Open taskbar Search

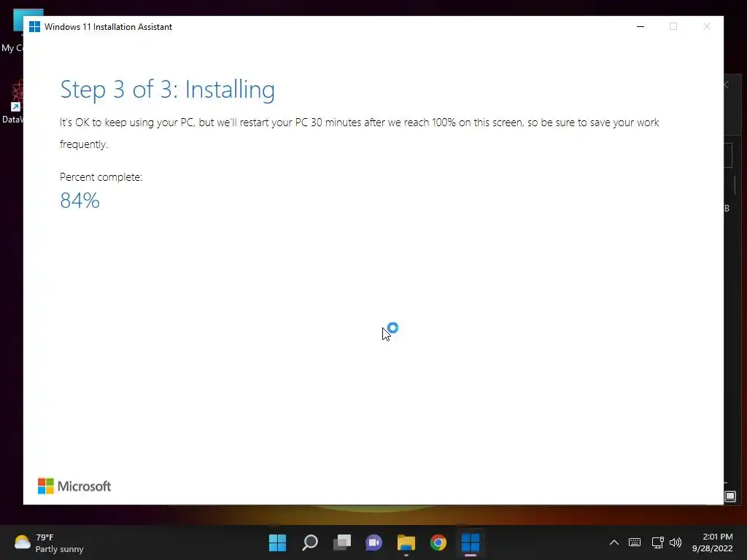pos(309,542)
